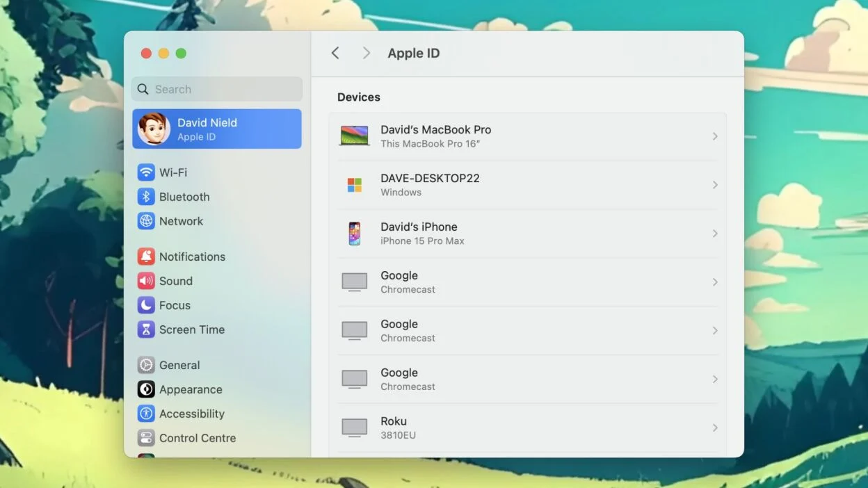
Task: Select the Appearance icon in sidebar
Action: [146, 389]
